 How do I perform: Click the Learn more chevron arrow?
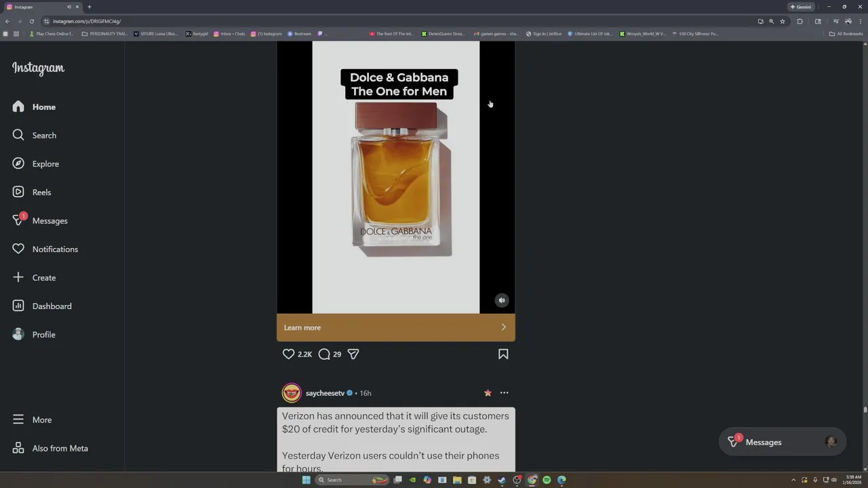[503, 327]
